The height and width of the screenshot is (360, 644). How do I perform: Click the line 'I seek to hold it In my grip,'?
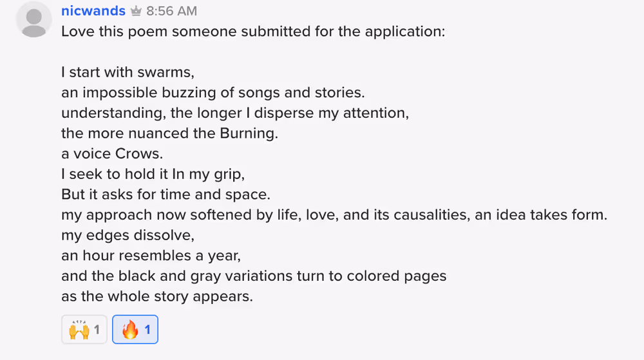coord(153,175)
